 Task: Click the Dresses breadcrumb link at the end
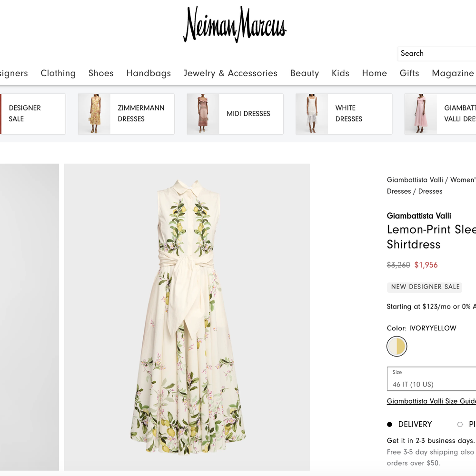(x=430, y=191)
